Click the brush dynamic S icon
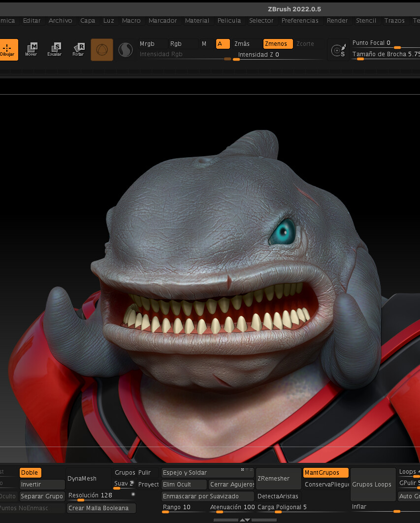 tap(338, 50)
